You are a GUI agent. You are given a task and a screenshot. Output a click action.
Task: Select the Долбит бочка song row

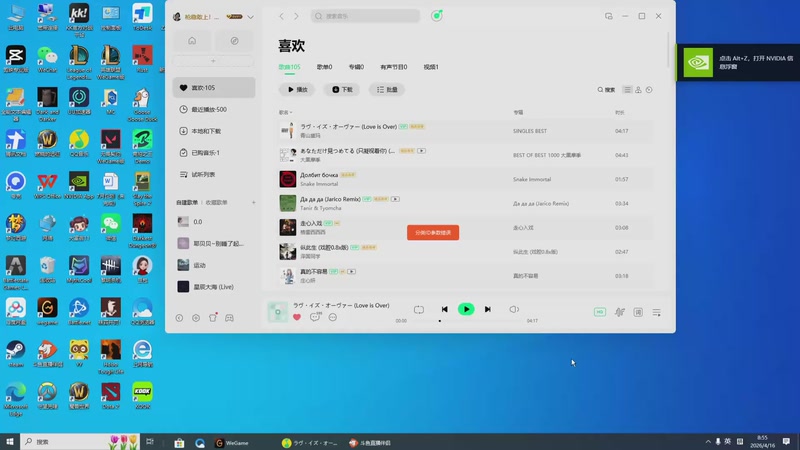point(465,179)
